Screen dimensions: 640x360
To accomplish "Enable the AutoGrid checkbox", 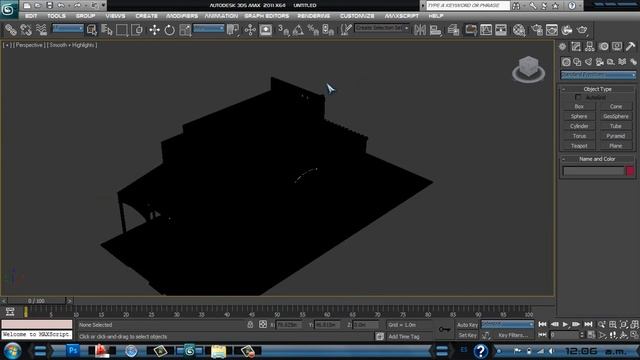I will point(578,97).
